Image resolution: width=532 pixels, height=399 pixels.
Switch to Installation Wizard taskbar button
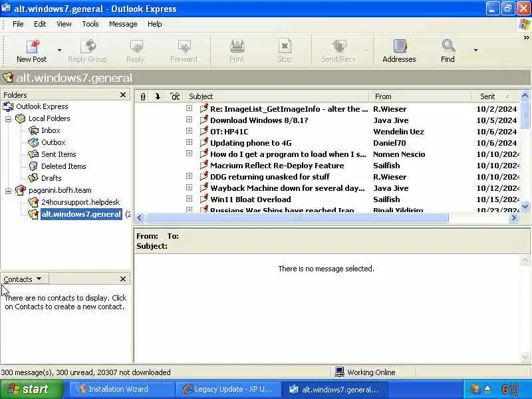(x=122, y=389)
